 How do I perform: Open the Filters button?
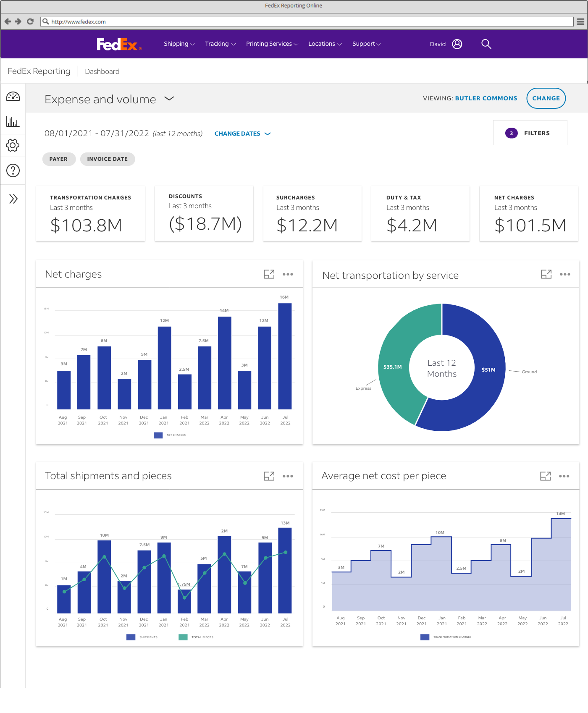pyautogui.click(x=530, y=133)
